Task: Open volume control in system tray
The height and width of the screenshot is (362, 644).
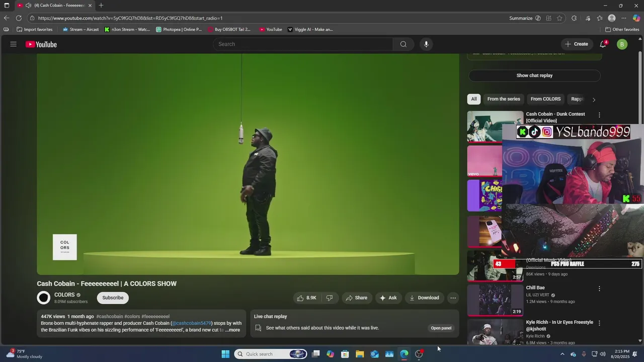Action: coord(603,354)
